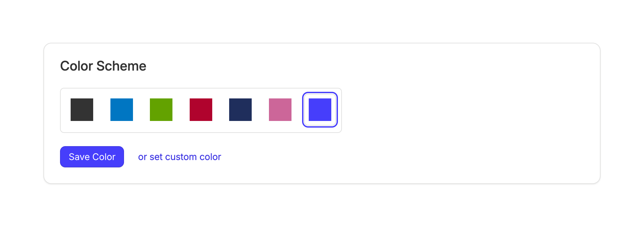Choose the bright blue color swatch
The height and width of the screenshot is (228, 644).
[122, 110]
